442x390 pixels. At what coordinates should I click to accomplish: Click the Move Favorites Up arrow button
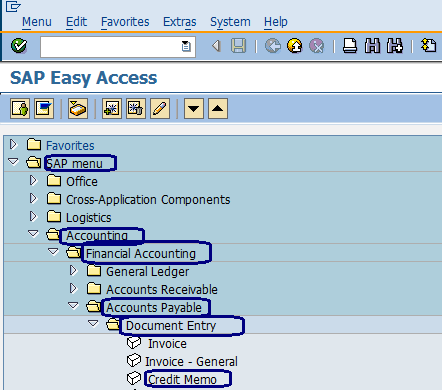(218, 108)
